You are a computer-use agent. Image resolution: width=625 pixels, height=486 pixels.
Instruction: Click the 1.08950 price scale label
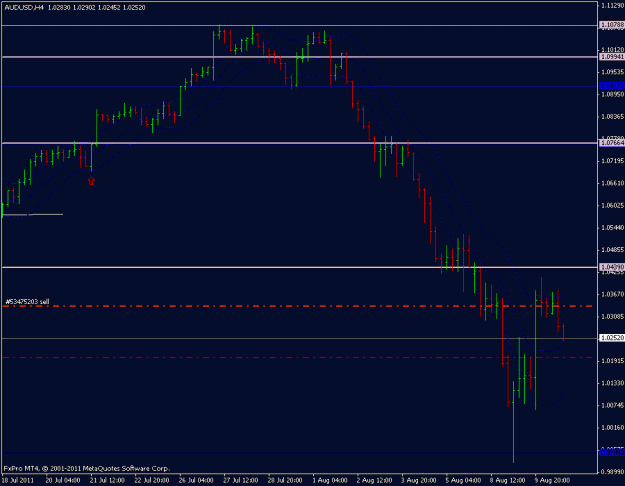click(x=613, y=94)
